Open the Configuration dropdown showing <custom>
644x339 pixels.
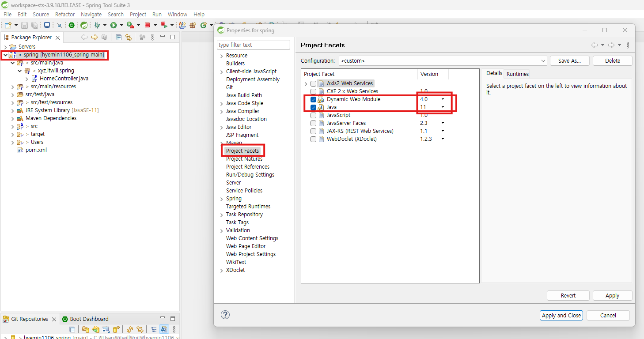click(443, 60)
